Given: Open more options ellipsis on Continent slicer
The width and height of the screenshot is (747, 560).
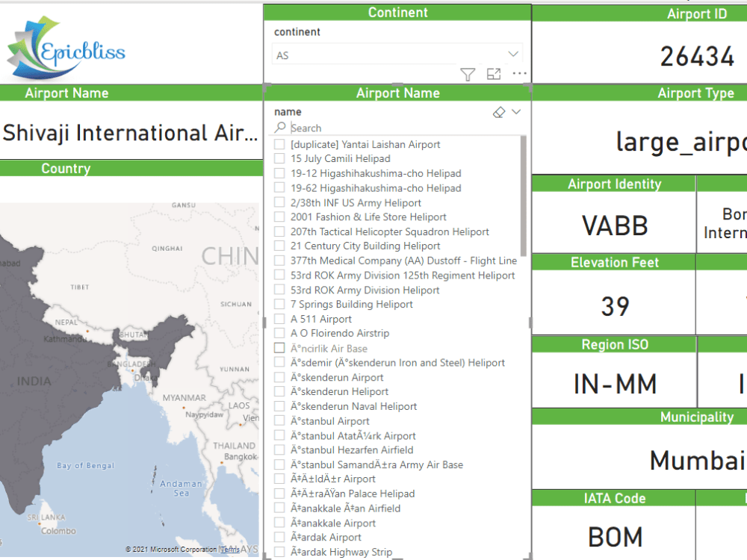Looking at the screenshot, I should (x=519, y=74).
